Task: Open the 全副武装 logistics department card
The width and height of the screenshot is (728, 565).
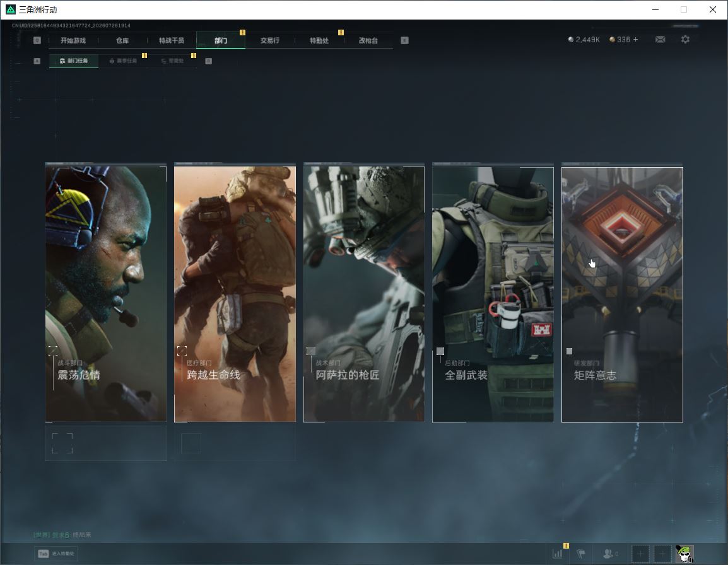Action: pyautogui.click(x=493, y=294)
